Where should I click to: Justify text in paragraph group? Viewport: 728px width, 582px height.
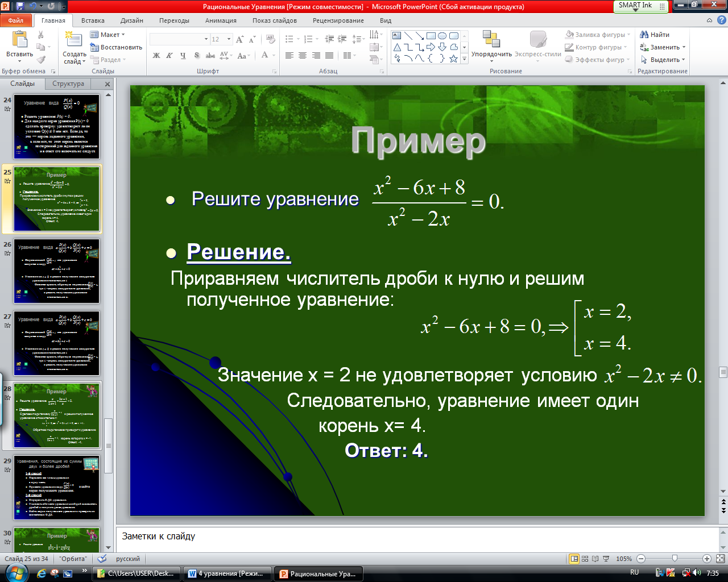(x=329, y=56)
